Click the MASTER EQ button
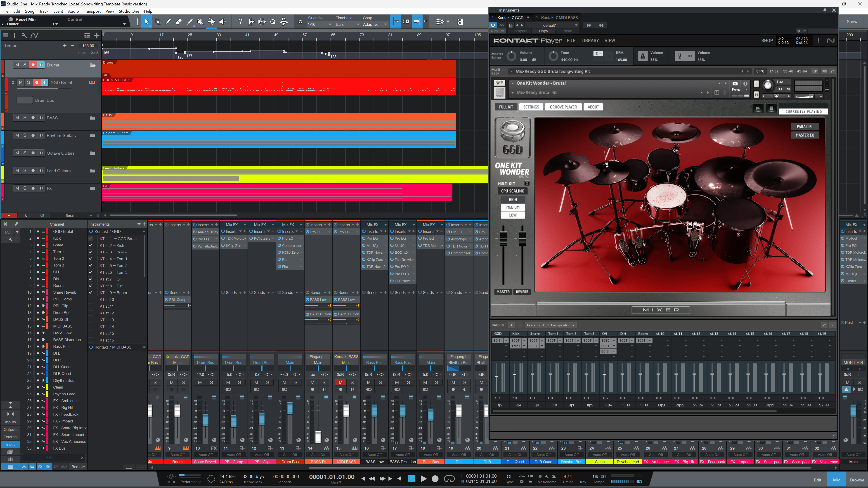868x488 pixels. (805, 135)
